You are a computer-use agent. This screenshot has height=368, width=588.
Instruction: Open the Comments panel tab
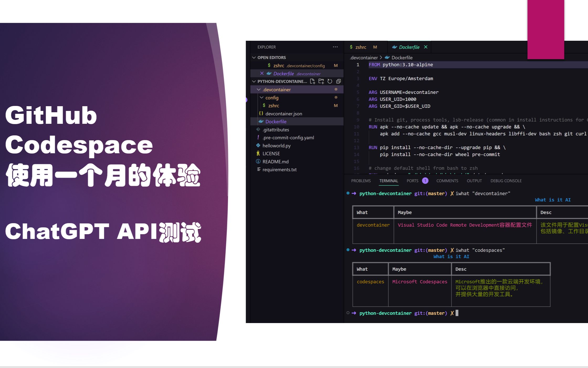447,181
